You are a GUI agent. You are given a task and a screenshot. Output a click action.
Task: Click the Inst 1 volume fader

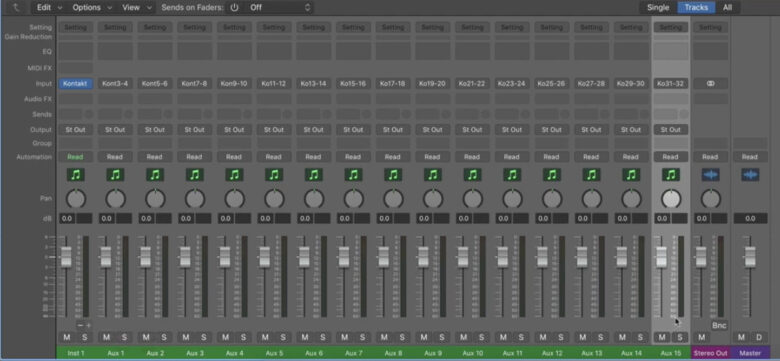coord(66,257)
